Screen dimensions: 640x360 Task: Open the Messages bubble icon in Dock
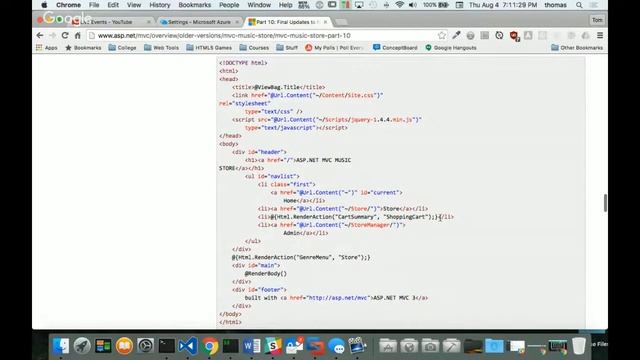337,347
